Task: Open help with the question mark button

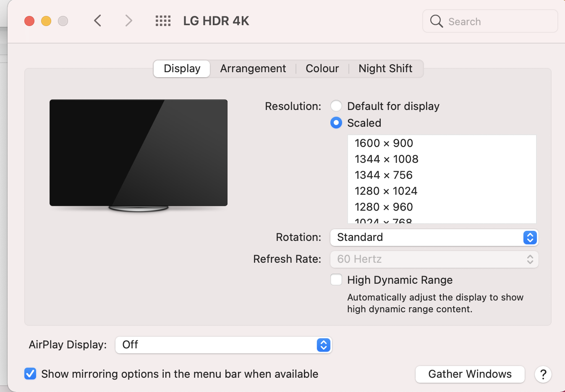Action: 543,374
